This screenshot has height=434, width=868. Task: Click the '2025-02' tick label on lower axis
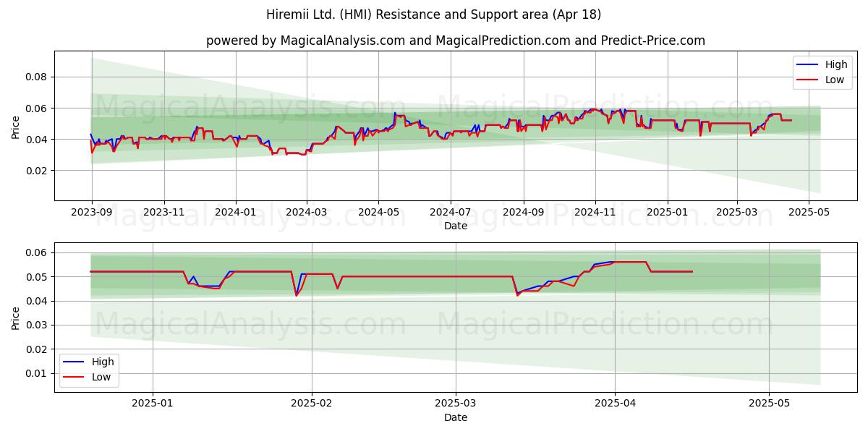(x=312, y=404)
